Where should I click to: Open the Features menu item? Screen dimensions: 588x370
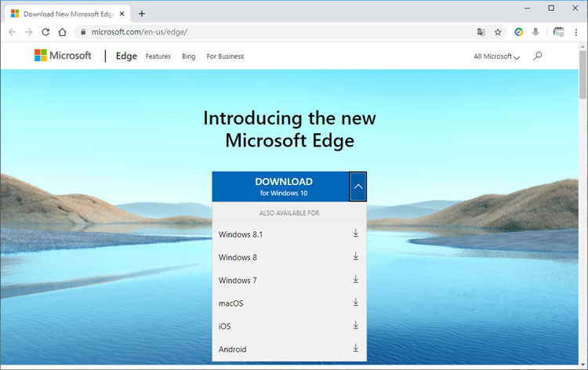click(x=158, y=56)
